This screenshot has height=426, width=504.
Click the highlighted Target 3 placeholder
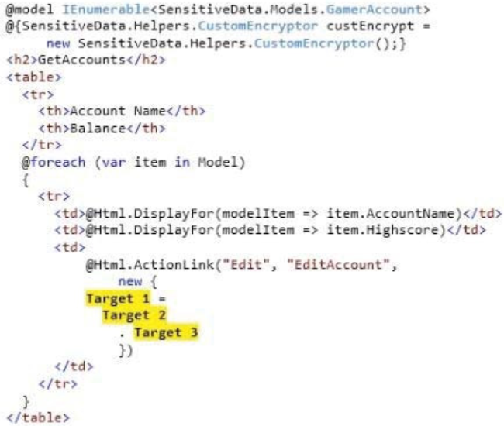click(166, 332)
